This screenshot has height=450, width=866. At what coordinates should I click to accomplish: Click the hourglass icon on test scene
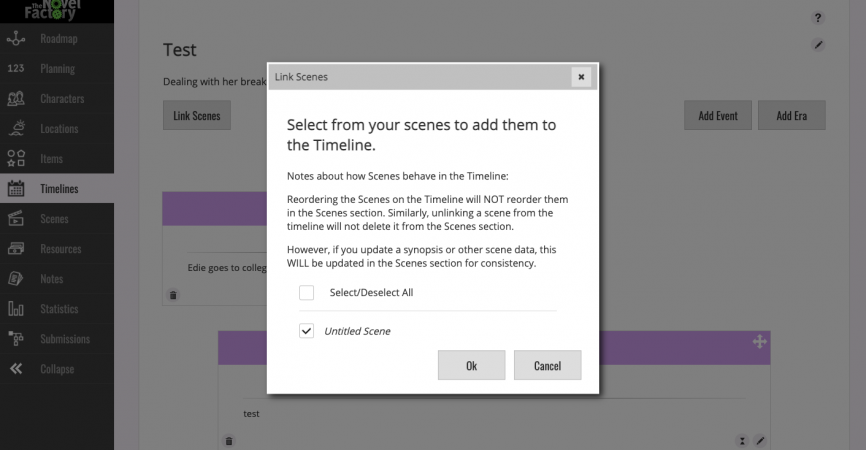point(742,441)
